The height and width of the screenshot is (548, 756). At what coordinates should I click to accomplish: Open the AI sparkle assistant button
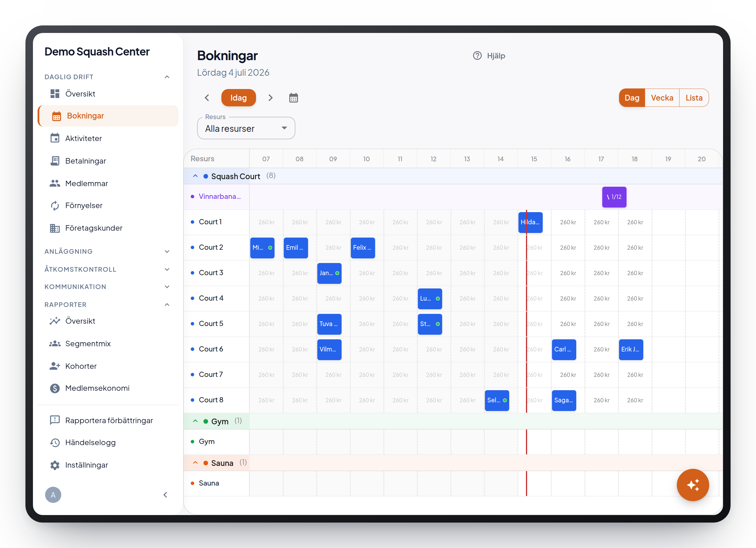692,485
